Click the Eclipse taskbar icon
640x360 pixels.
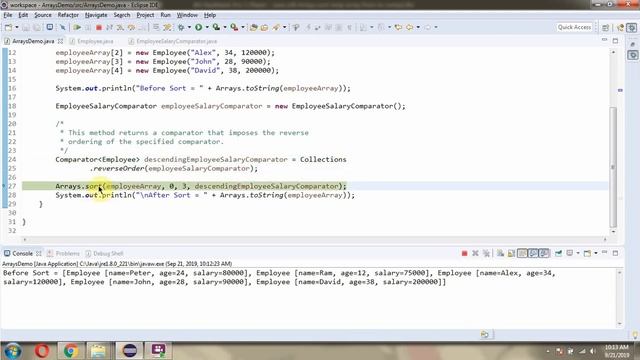point(130,351)
